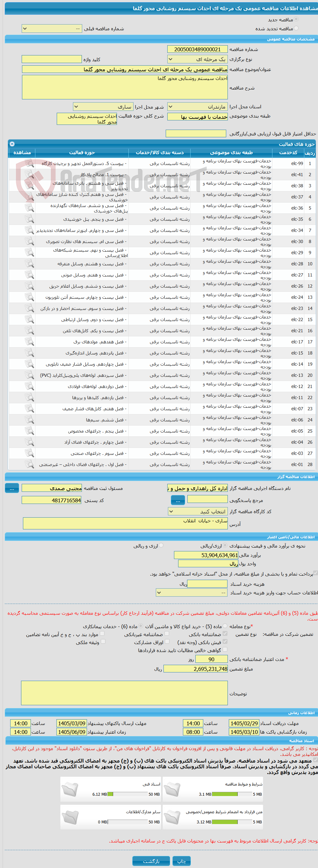
Task: Select the ارزی و ریالی radio option
Action: click(x=161, y=545)
